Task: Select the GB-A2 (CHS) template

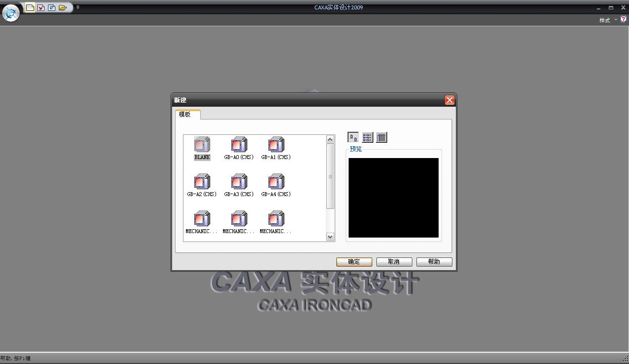Action: coord(202,186)
